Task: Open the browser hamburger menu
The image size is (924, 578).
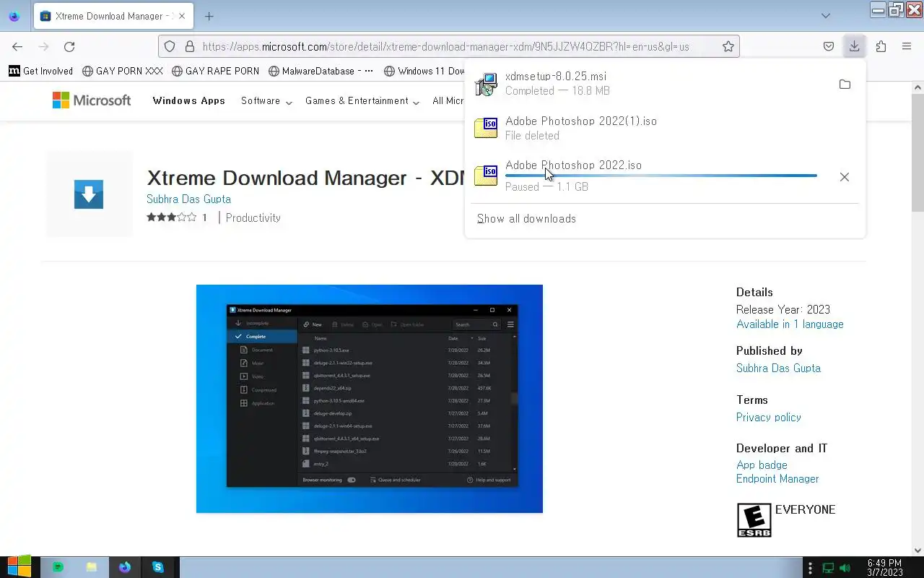Action: [x=907, y=46]
